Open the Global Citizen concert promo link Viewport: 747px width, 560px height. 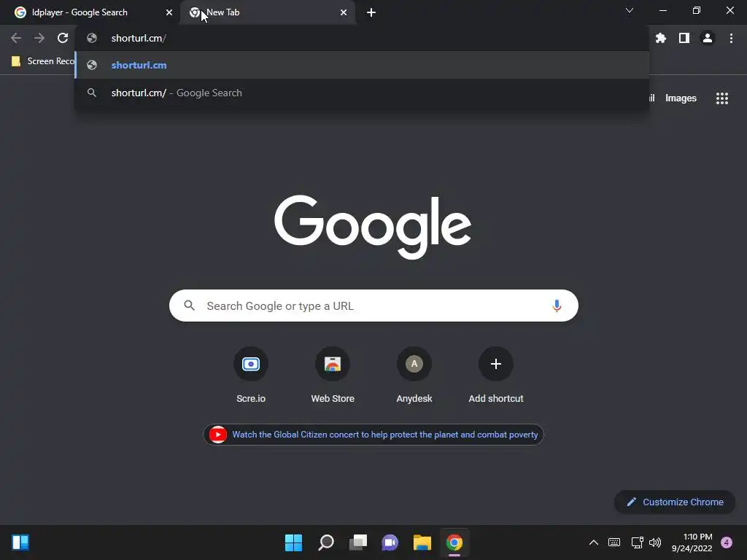click(x=373, y=435)
